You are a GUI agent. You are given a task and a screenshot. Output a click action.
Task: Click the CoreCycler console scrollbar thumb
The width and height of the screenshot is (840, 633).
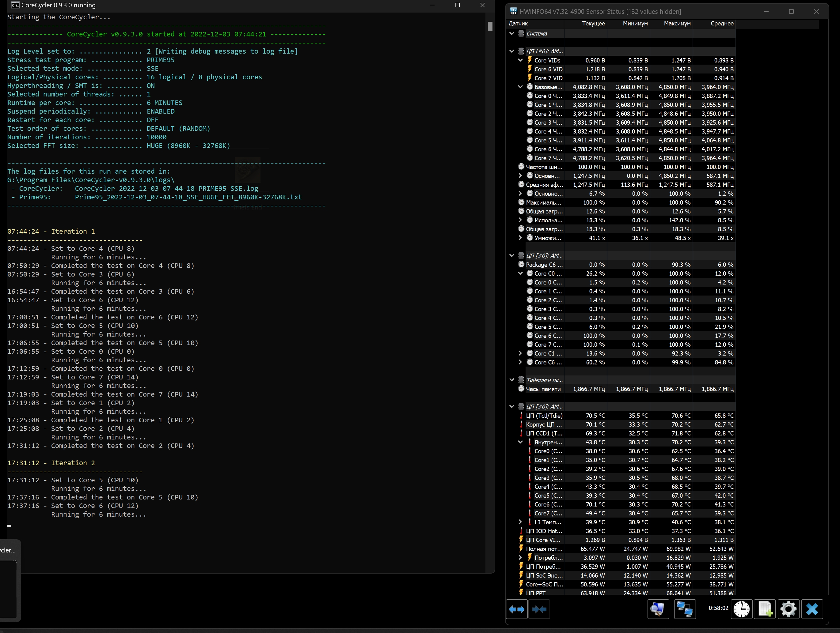pyautogui.click(x=490, y=27)
